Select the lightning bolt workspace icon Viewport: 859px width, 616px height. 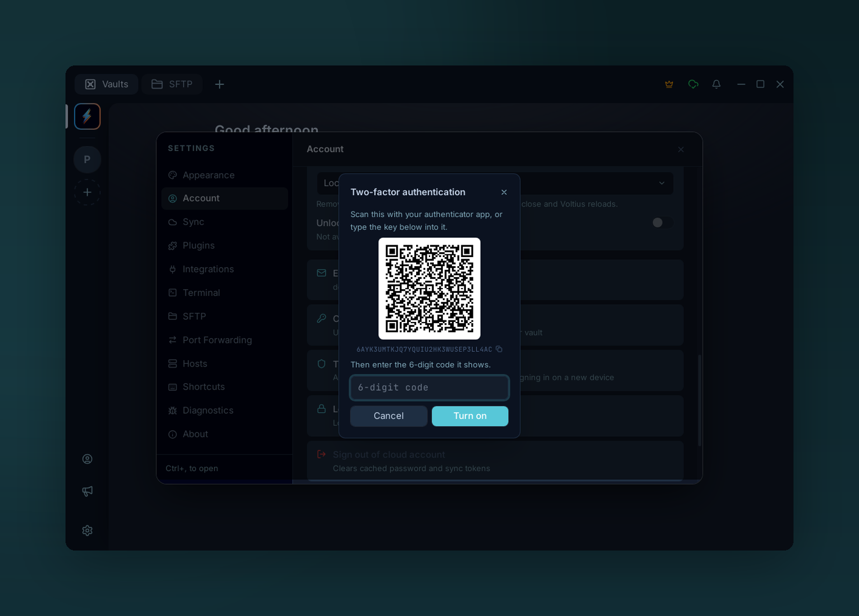pyautogui.click(x=88, y=116)
